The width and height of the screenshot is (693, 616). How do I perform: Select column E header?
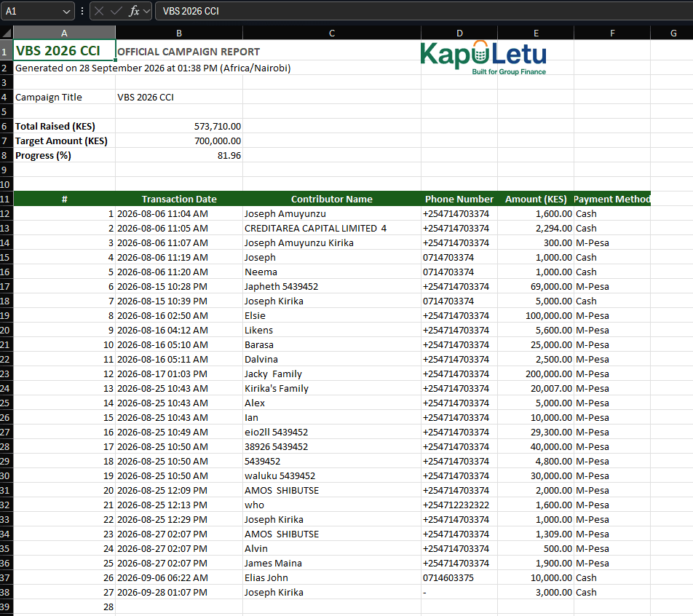536,33
